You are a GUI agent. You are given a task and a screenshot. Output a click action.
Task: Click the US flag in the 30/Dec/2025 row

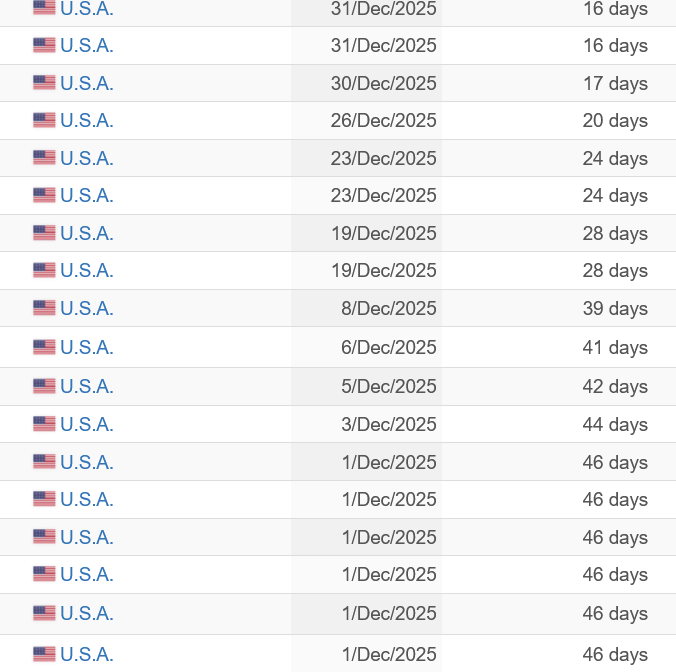(x=44, y=83)
